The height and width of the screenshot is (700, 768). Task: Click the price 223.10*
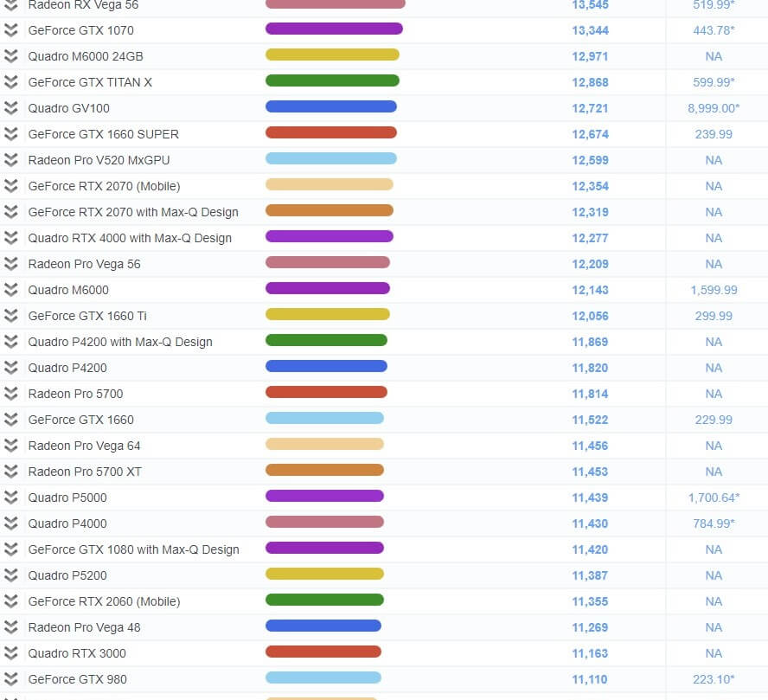point(714,679)
